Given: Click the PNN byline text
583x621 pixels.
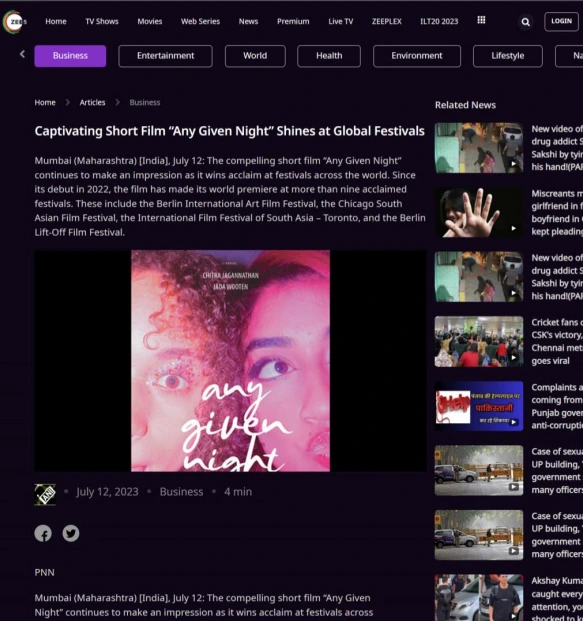Looking at the screenshot, I should [x=44, y=572].
